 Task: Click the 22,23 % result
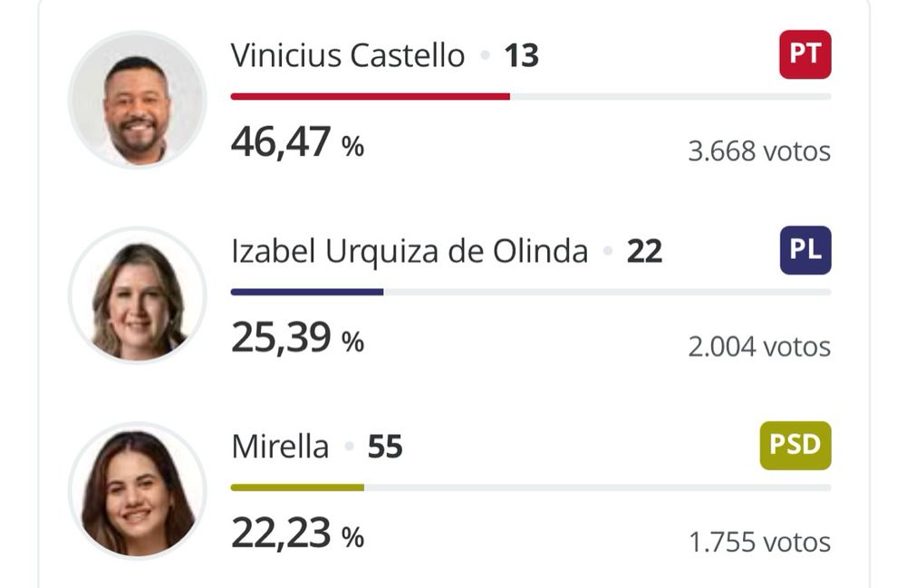[x=297, y=535]
